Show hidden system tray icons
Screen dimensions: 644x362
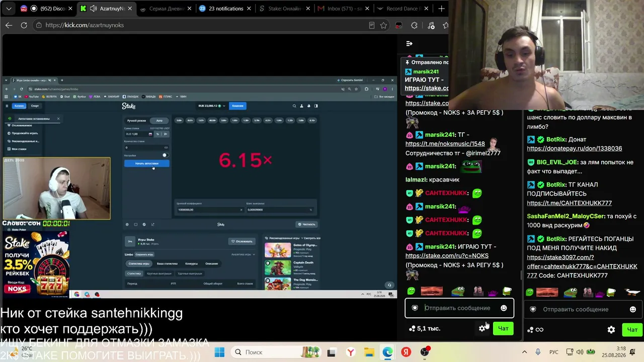coord(524,352)
